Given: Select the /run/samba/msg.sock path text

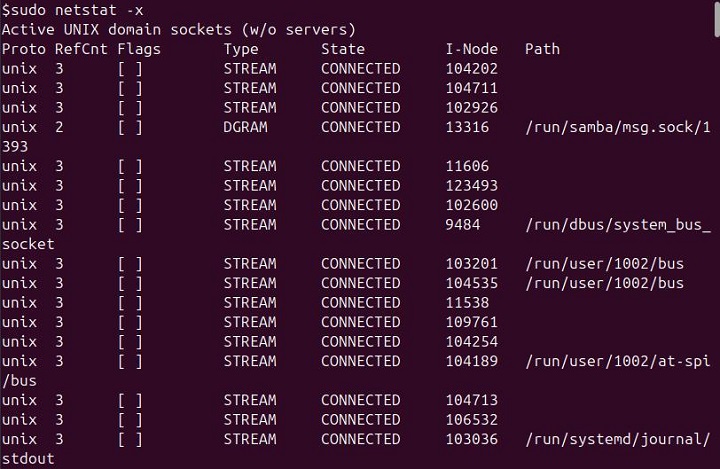Looking at the screenshot, I should click(x=617, y=127).
